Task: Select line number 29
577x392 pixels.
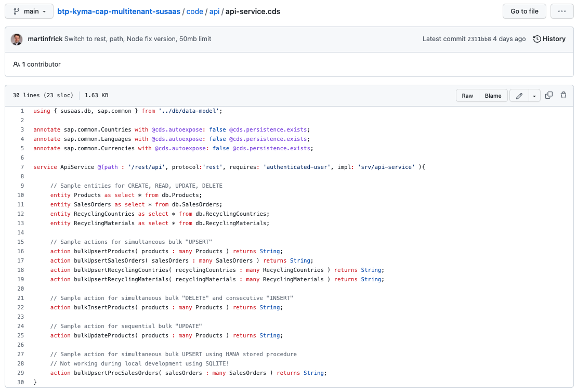Action: tap(21, 373)
